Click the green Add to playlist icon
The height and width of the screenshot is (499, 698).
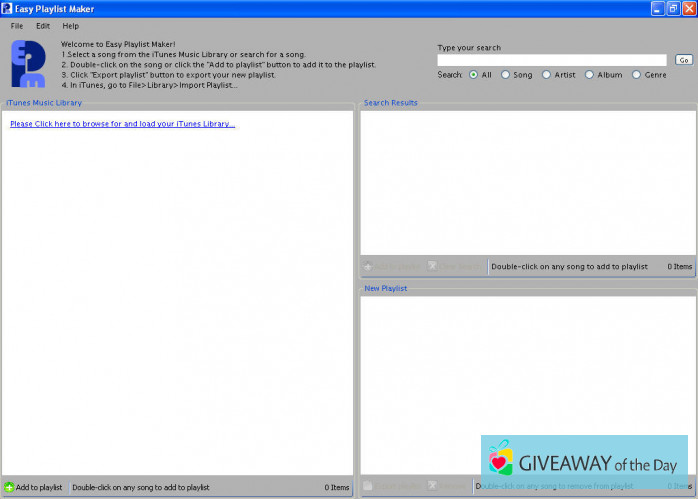tap(10, 487)
